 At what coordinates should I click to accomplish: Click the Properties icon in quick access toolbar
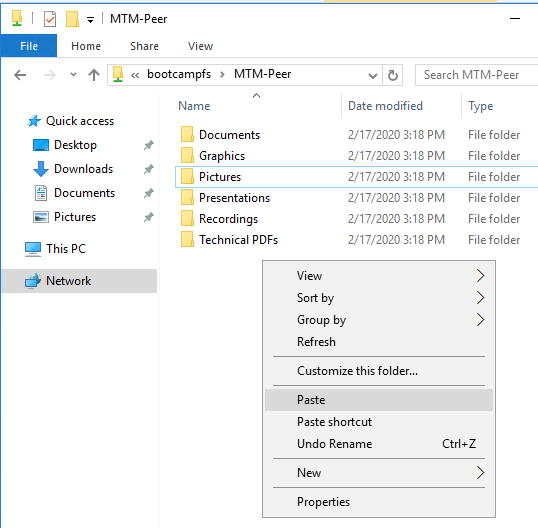(50, 19)
